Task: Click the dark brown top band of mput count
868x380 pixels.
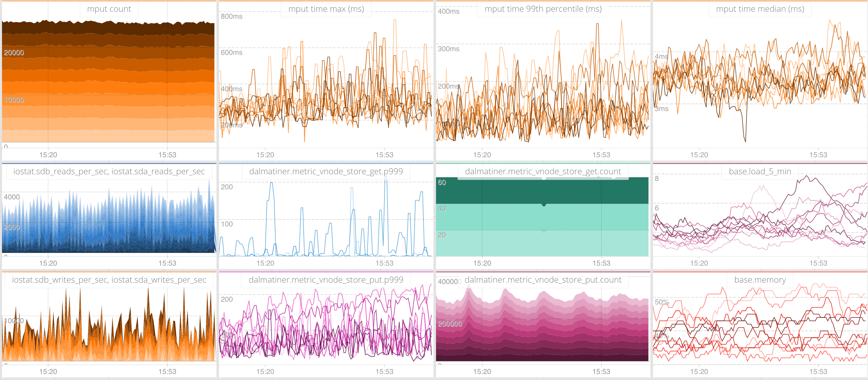Action: click(x=108, y=28)
